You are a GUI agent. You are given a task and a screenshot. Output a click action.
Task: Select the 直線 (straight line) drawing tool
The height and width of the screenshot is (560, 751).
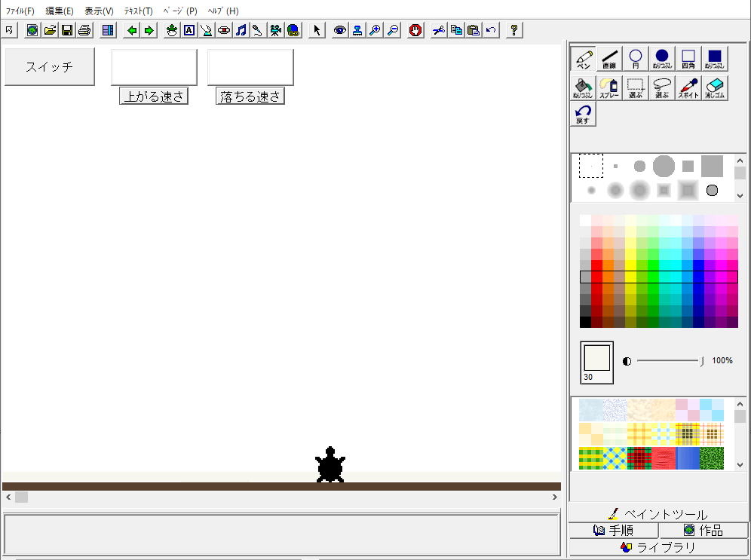click(x=609, y=59)
